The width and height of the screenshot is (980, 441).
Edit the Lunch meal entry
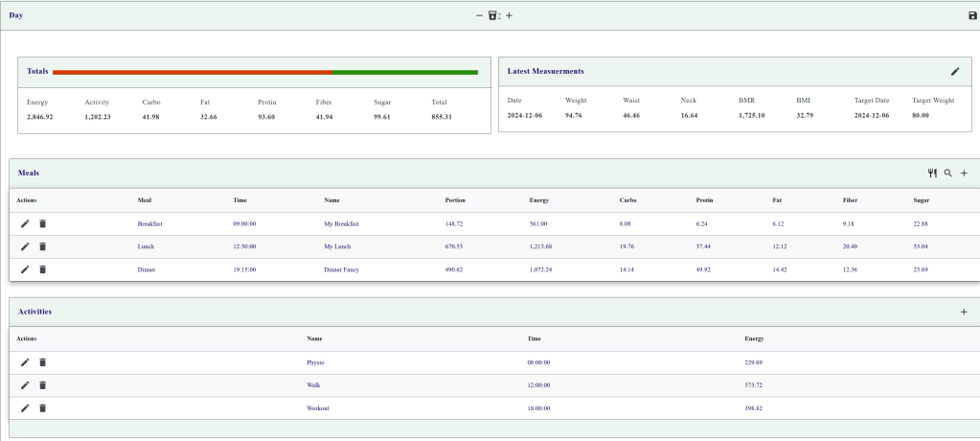[26, 246]
